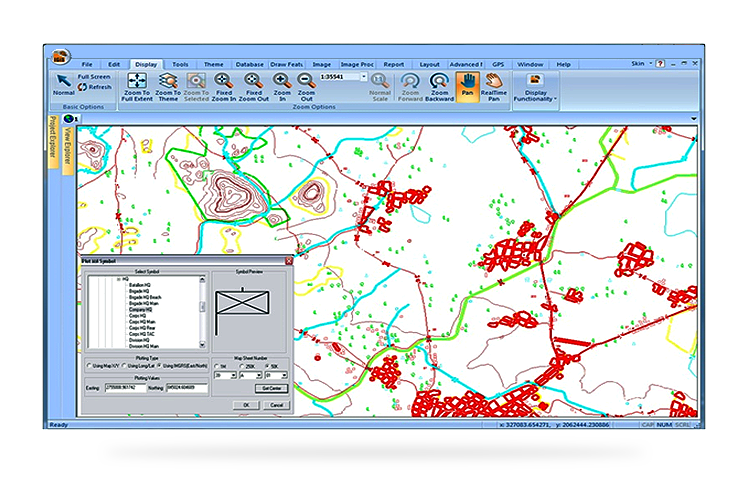Switch to the Image ribbon tab
The height and width of the screenshot is (500, 749).
point(321,64)
